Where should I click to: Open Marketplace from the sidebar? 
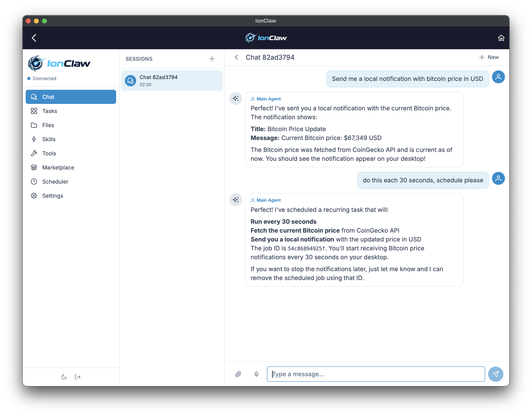pyautogui.click(x=71, y=167)
